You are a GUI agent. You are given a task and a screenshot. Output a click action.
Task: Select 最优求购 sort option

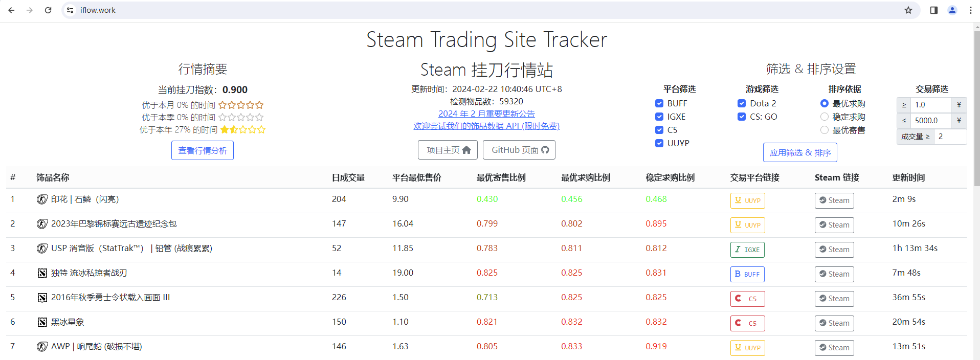(x=825, y=103)
